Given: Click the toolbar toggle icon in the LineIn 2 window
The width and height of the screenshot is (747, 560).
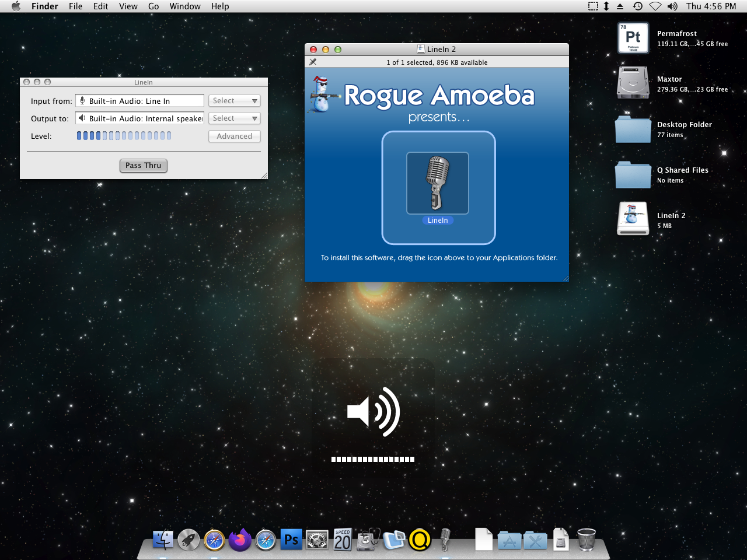Looking at the screenshot, I should pos(313,62).
